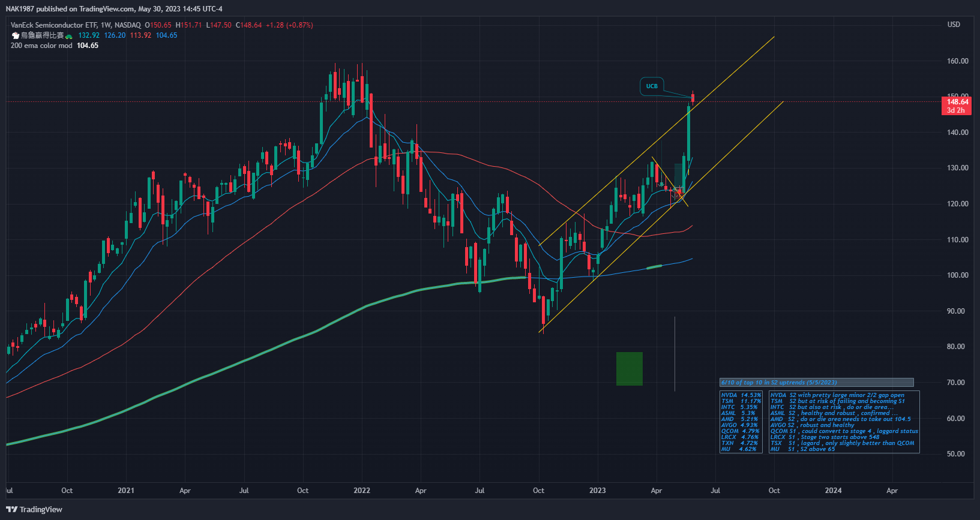The height and width of the screenshot is (520, 980).
Task: Click the AVGO robust and healthy note
Action: pos(813,425)
